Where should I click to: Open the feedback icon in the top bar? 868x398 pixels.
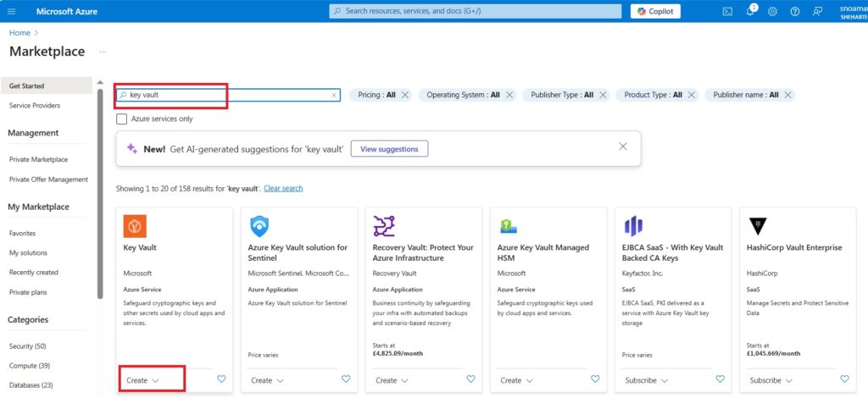coord(817,12)
